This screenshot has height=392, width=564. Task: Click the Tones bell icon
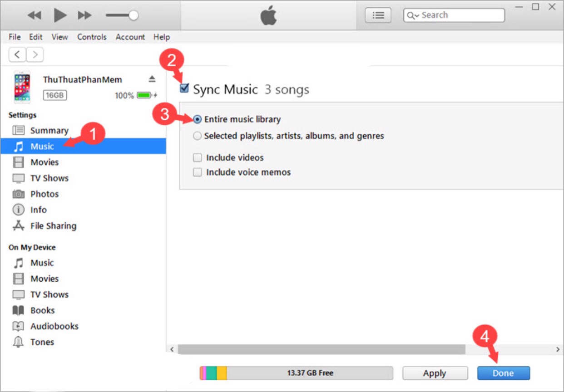click(18, 343)
